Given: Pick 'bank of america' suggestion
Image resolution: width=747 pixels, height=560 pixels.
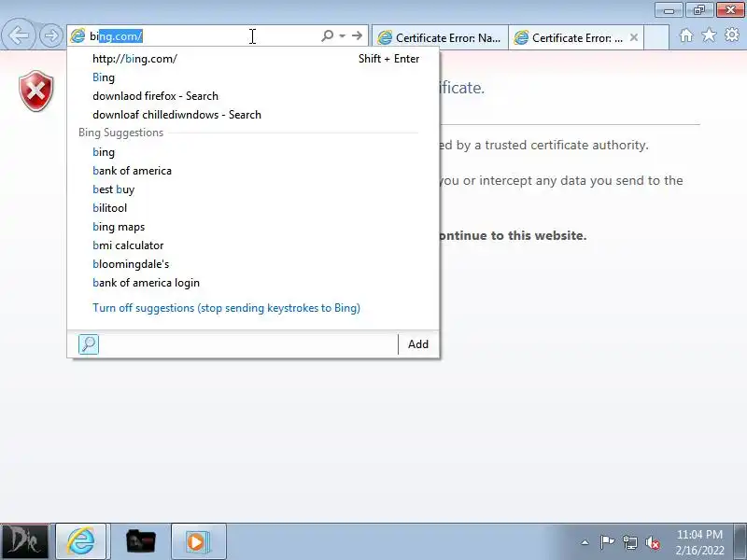Looking at the screenshot, I should [x=253, y=171].
